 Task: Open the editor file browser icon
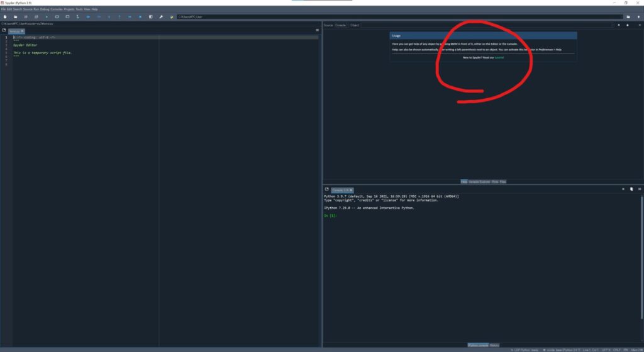[x=4, y=30]
